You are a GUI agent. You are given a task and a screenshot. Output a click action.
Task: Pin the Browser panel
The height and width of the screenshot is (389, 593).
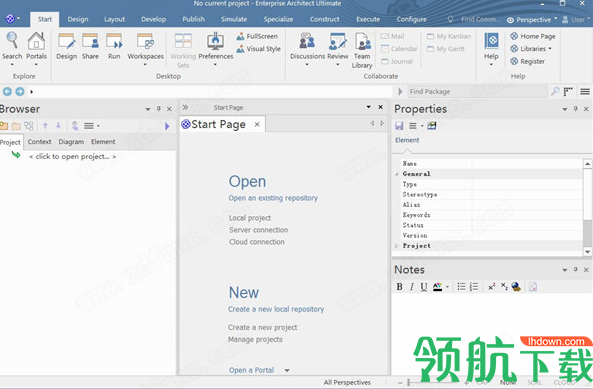point(158,109)
